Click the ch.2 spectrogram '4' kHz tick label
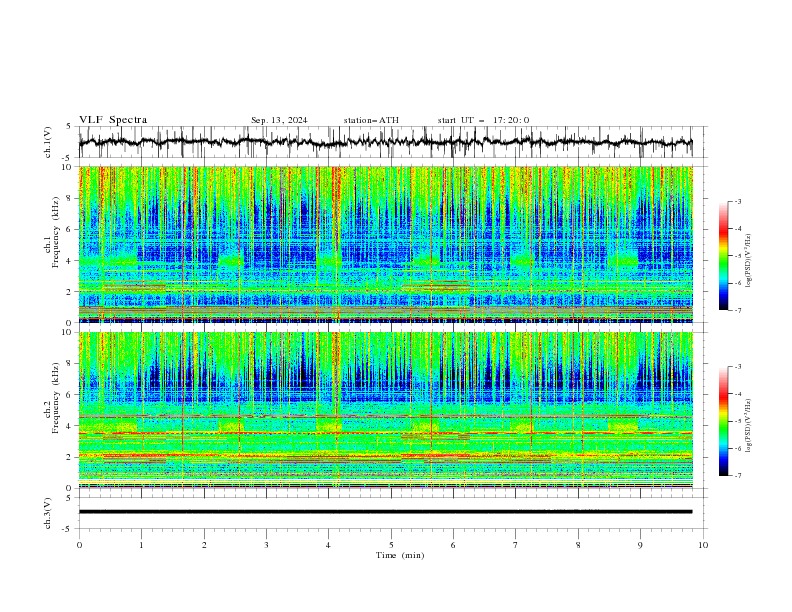792x612 pixels. click(x=71, y=426)
